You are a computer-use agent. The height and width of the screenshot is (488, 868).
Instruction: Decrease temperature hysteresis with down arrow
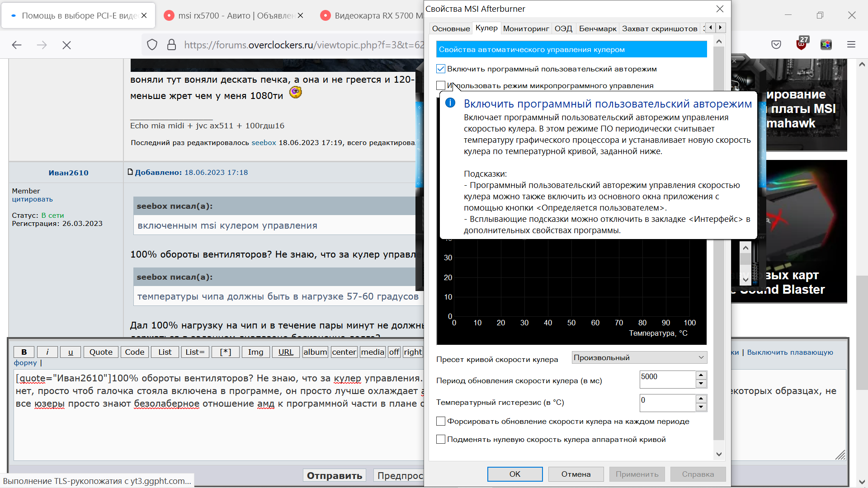pos(701,407)
